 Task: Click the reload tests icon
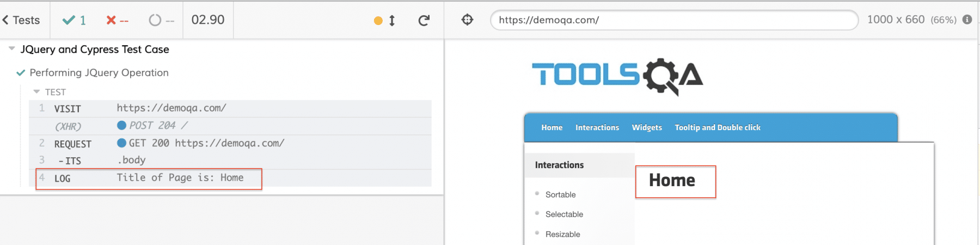tap(424, 21)
